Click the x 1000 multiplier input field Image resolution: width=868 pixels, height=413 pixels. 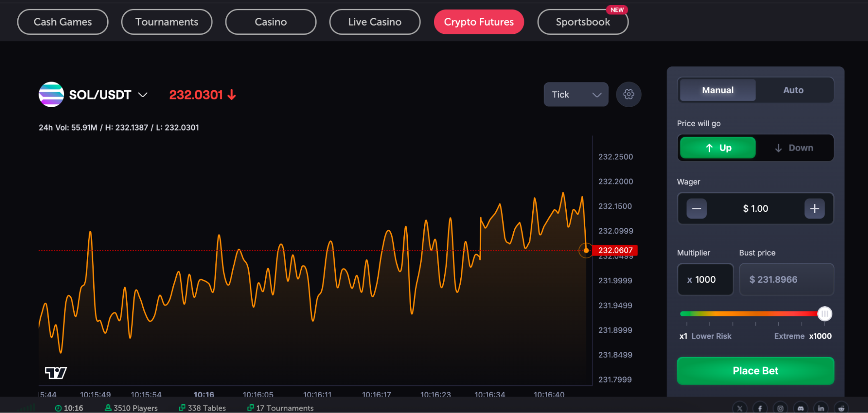click(x=705, y=280)
